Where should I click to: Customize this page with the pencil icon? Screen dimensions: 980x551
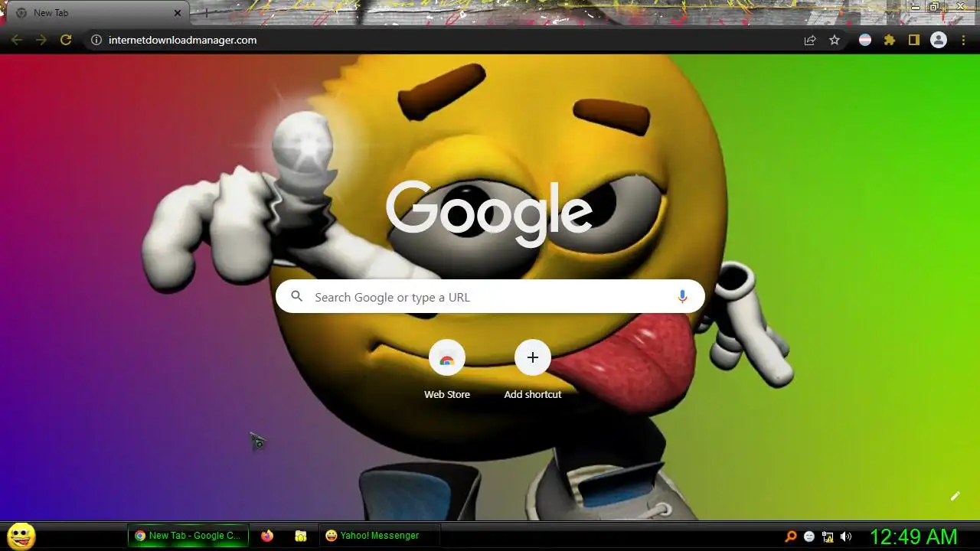[955, 496]
